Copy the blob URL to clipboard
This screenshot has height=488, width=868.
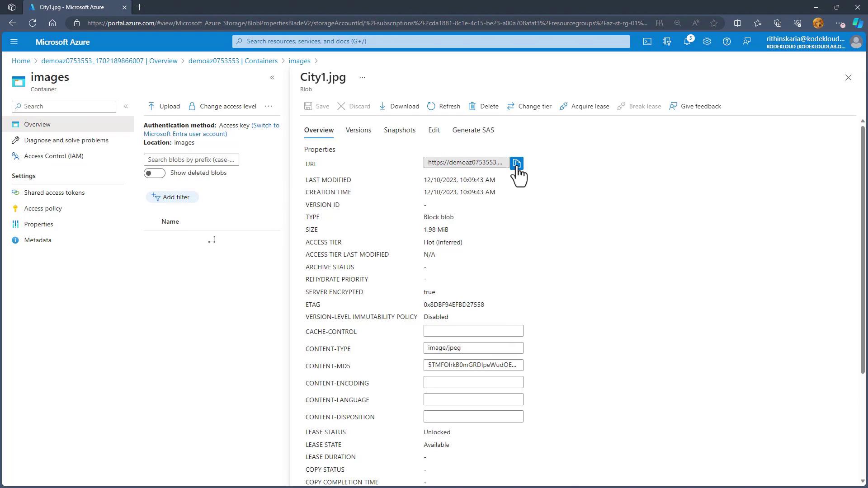(516, 163)
